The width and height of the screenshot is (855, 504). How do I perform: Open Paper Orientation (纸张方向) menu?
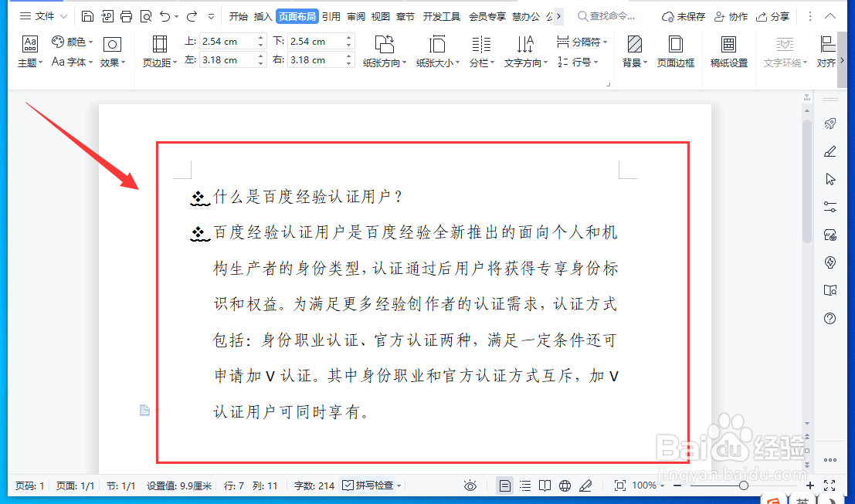point(385,52)
